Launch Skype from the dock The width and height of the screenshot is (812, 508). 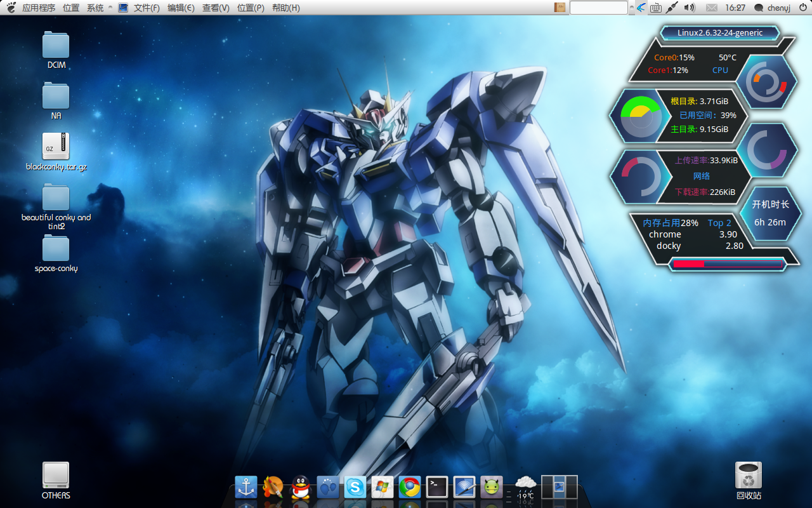pyautogui.click(x=355, y=487)
